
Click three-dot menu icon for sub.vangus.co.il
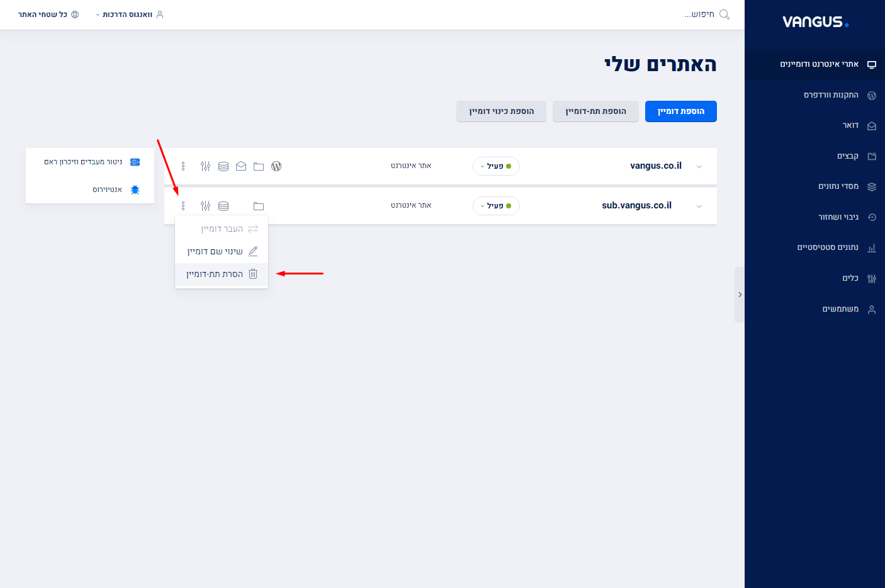(x=183, y=206)
